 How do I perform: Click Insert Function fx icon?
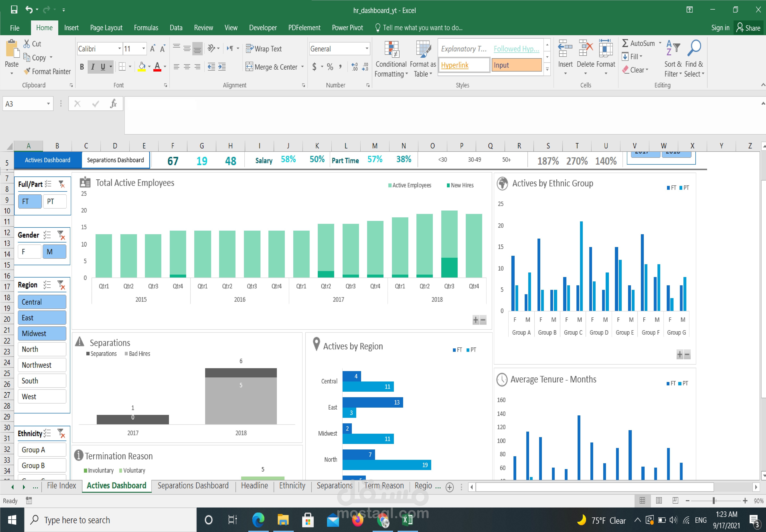[x=113, y=104]
